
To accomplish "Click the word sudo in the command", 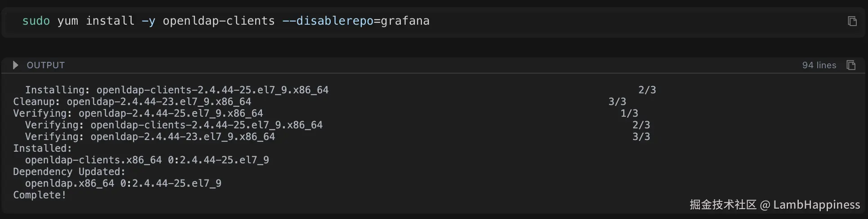I will coord(36,21).
